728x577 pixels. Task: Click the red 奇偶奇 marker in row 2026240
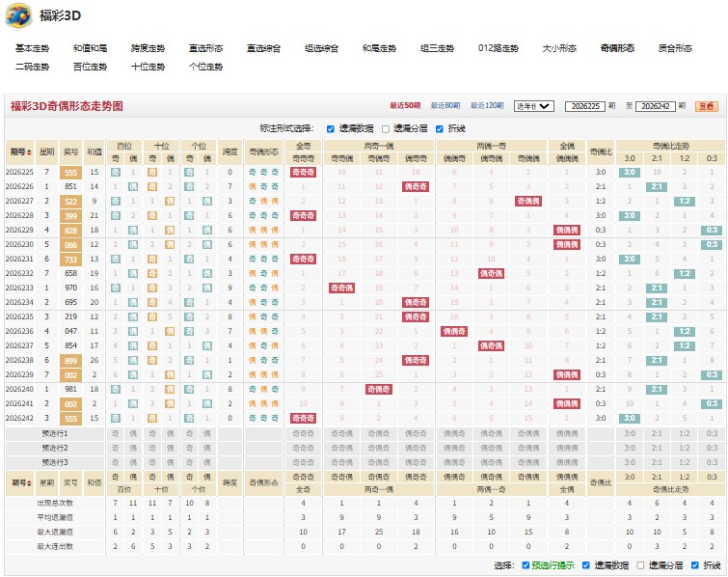pyautogui.click(x=378, y=389)
